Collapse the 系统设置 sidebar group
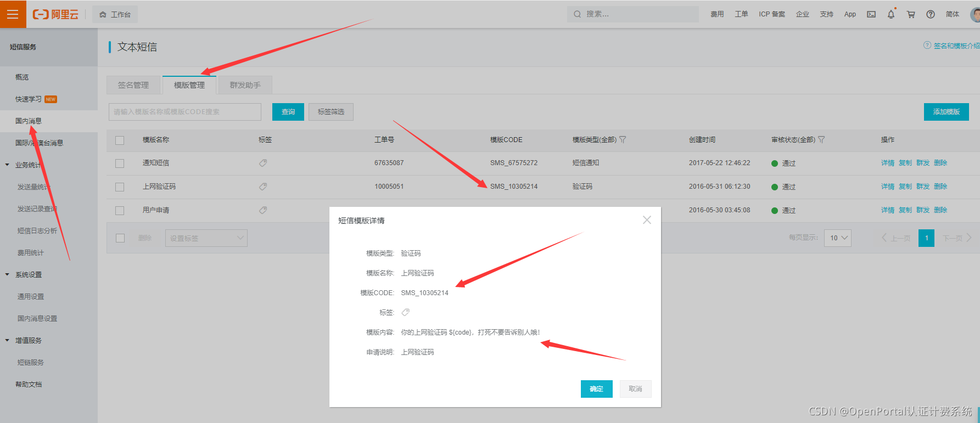 [x=7, y=274]
